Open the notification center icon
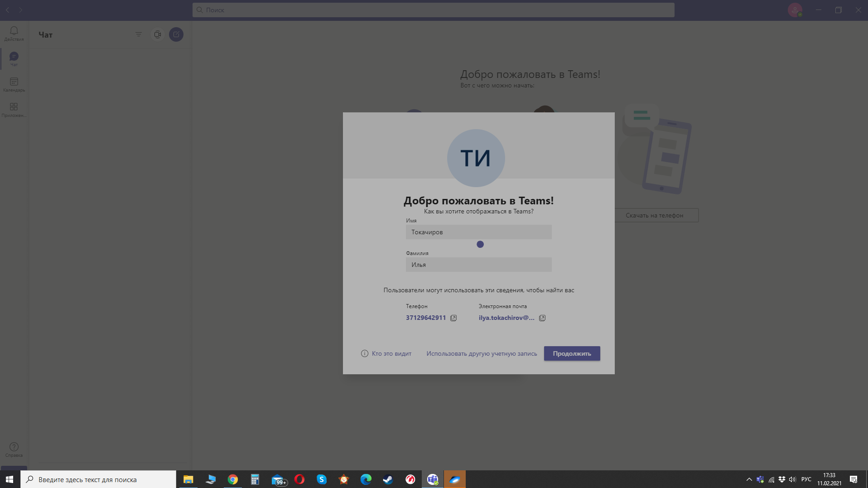Viewport: 868px width, 488px height. (x=854, y=479)
